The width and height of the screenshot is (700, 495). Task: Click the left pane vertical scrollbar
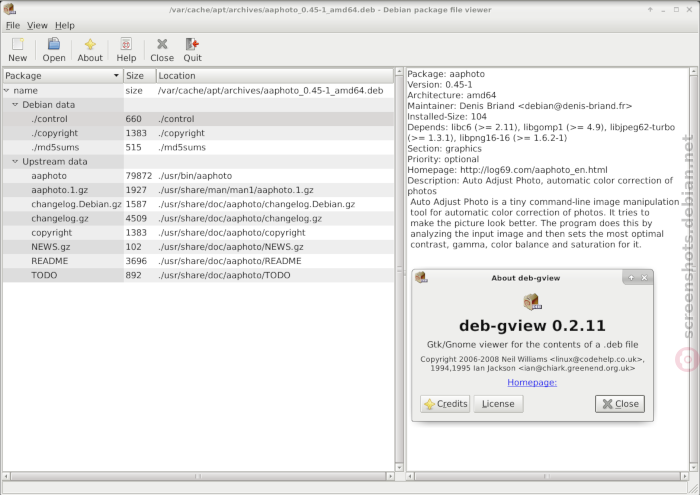point(399,270)
